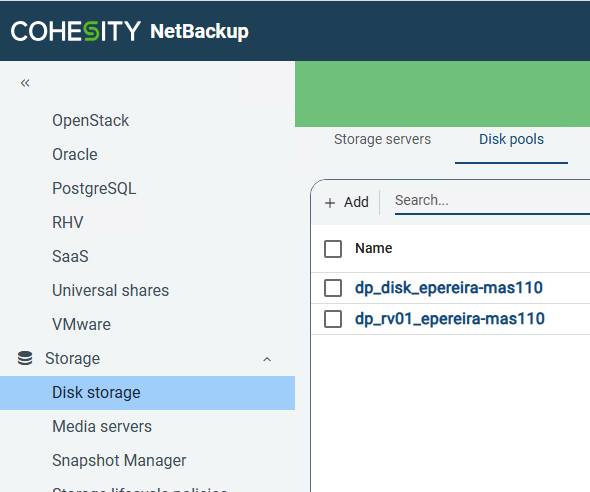Collapse the sidebar with the double-chevron icon

[x=25, y=83]
